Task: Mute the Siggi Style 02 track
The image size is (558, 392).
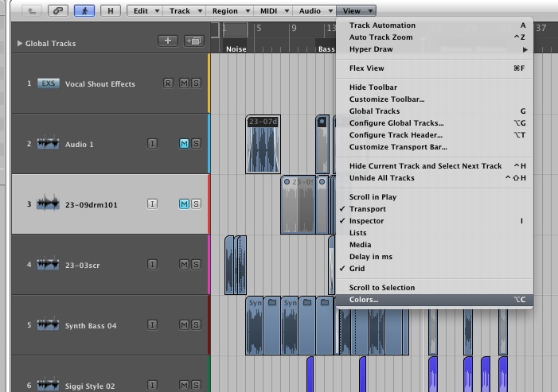Action: click(184, 386)
